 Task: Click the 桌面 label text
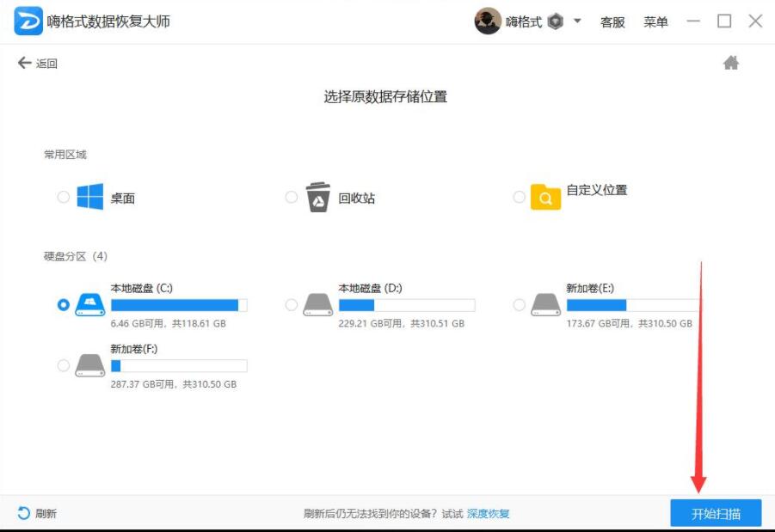123,198
